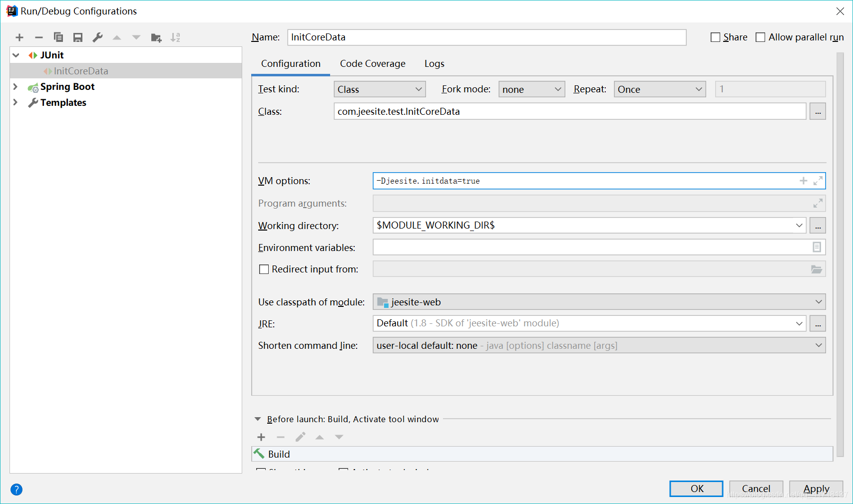Viewport: 853px width, 504px height.
Task: Add a before launch task
Action: point(261,437)
